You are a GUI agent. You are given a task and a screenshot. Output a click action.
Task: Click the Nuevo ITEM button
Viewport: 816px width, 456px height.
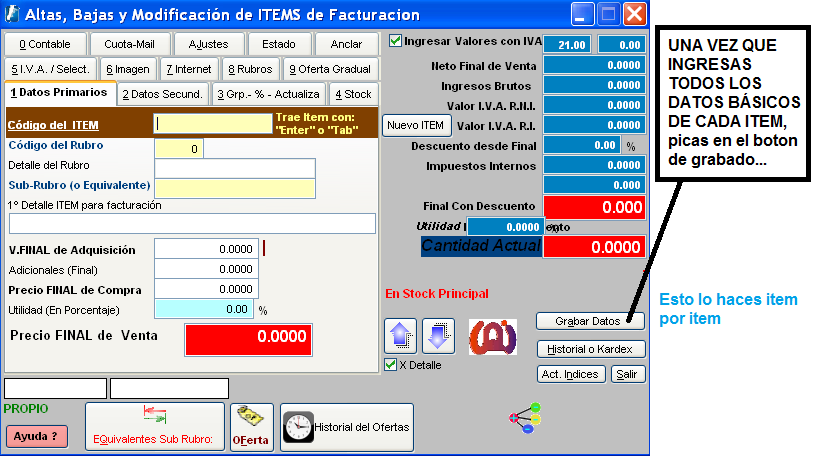(x=416, y=125)
